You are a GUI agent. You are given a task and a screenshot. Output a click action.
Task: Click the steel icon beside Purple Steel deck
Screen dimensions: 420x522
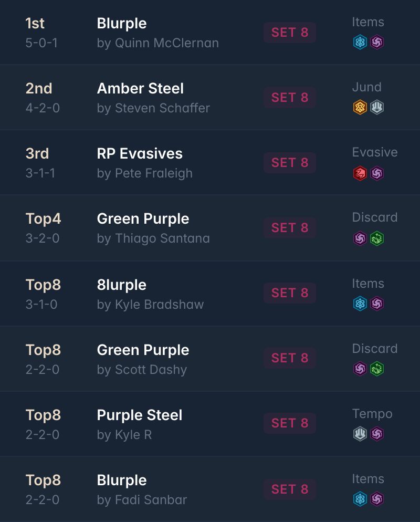point(360,434)
